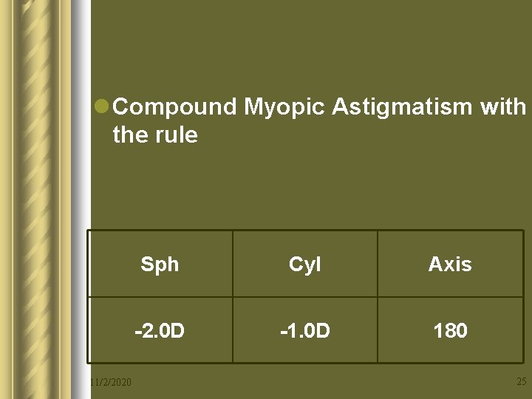The image size is (532, 399).
Task: Click the -1.0D cylinder value cell
Action: pyautogui.click(x=305, y=330)
